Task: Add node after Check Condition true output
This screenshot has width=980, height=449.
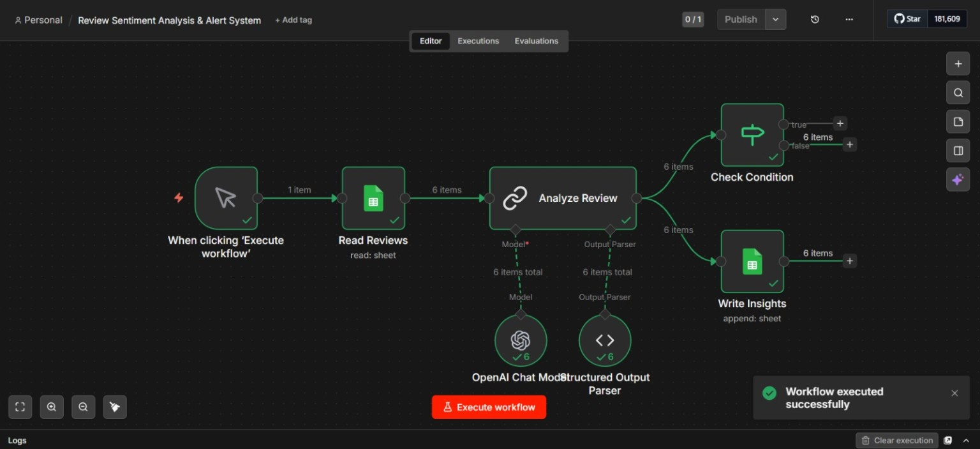Action: (840, 123)
